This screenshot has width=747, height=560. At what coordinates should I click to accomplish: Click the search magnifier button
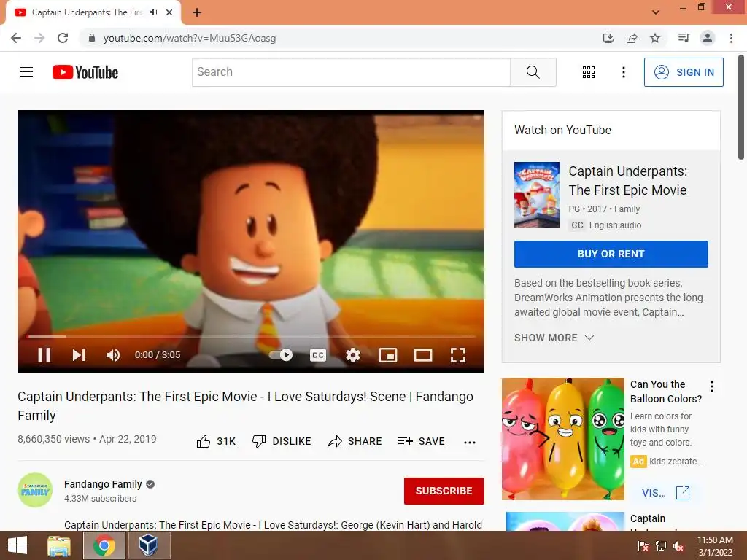pos(533,72)
